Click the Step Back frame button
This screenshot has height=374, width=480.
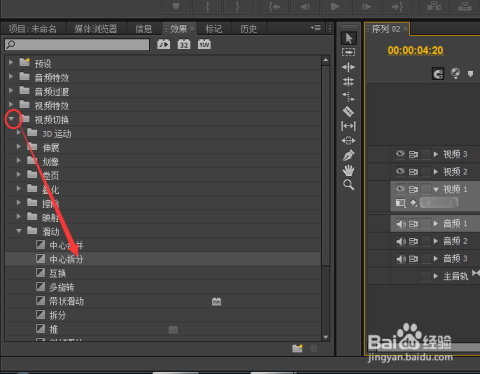coord(305,7)
